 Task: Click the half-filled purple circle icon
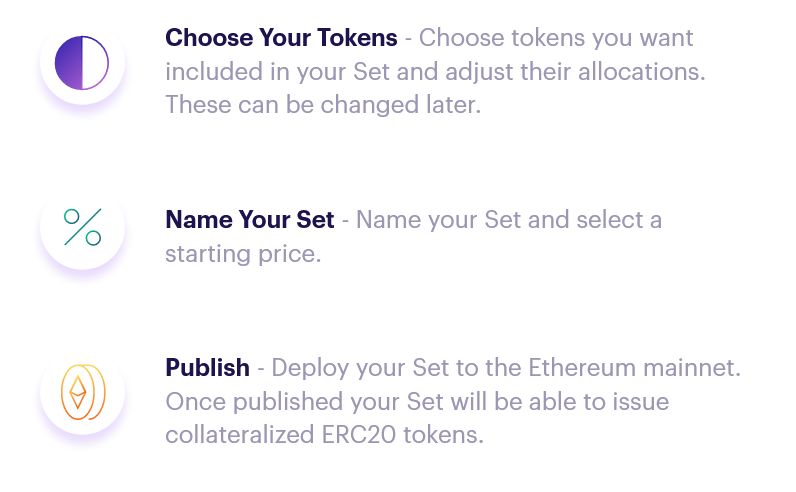coord(82,63)
